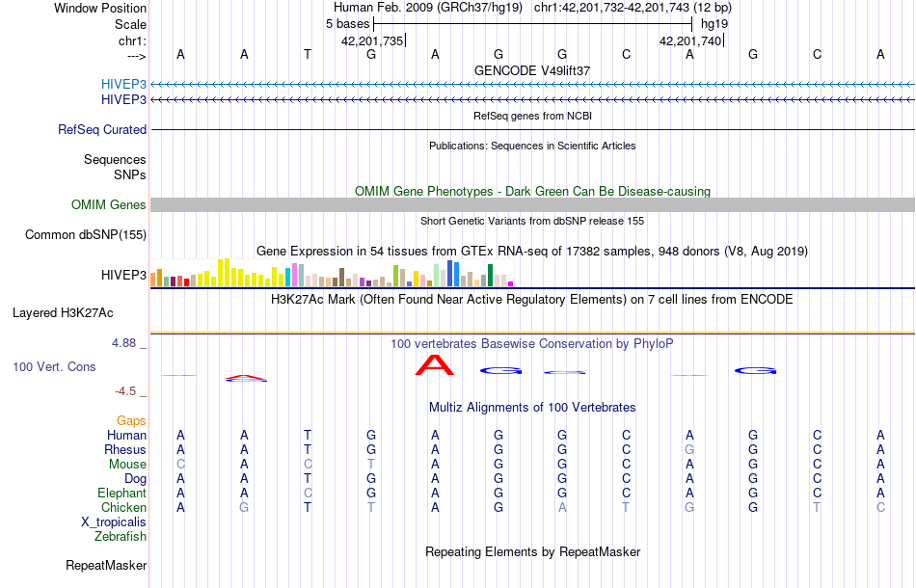Select the X_tropicalis species row label
The image size is (916, 588).
(x=114, y=522)
